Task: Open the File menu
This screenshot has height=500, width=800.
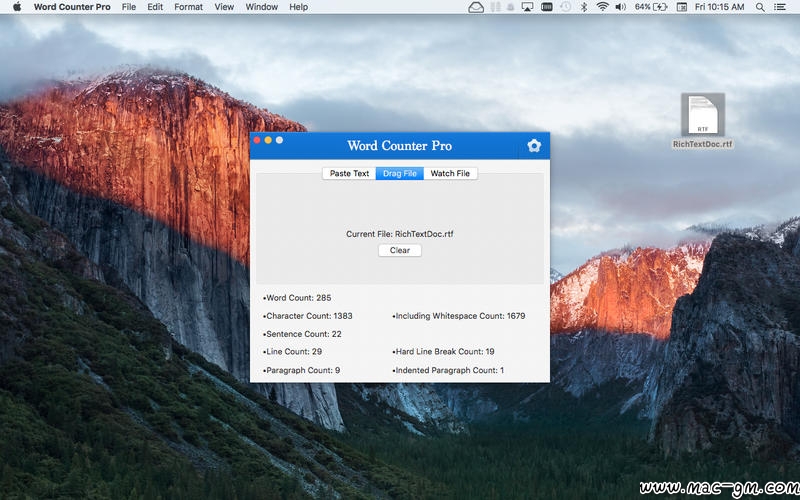Action: (129, 7)
